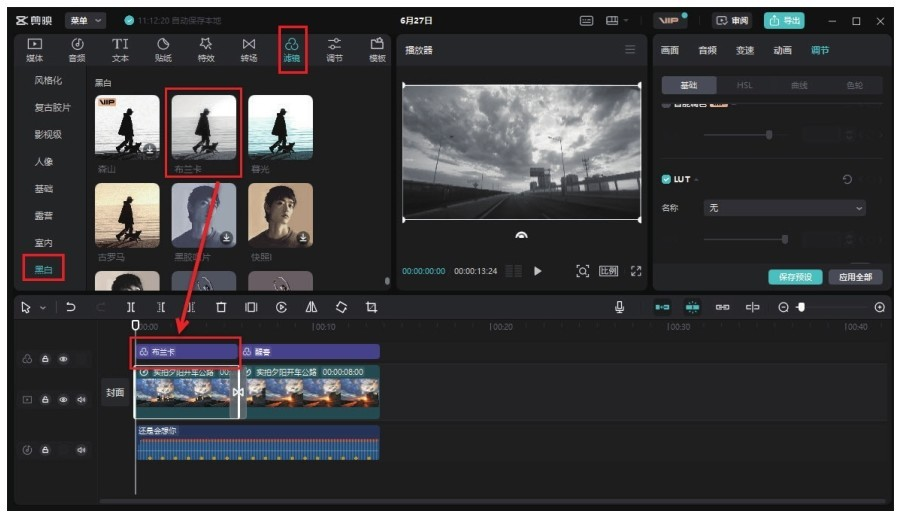Toggle clip linkage in timeline toolbar
The height and width of the screenshot is (517, 900).
click(x=722, y=307)
